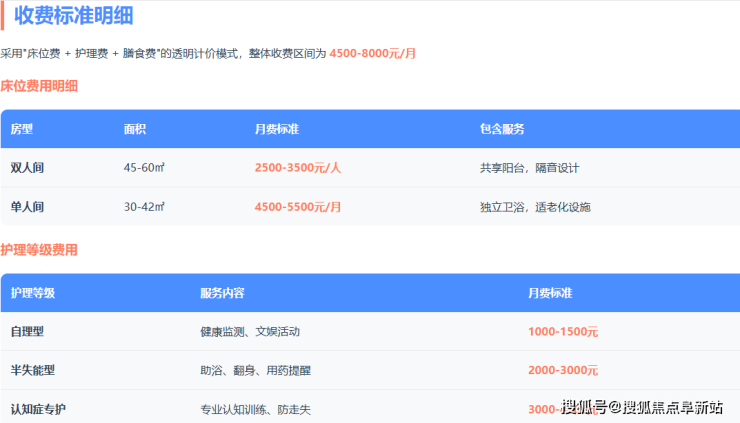Click the 床位费用明细 section heading
740x423 pixels.
point(39,86)
